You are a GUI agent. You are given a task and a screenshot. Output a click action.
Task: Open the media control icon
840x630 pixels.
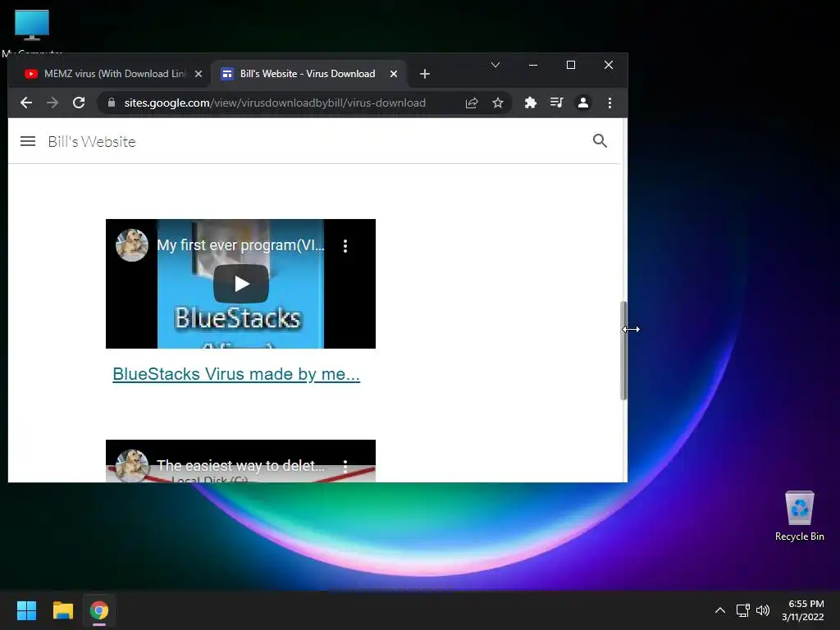pos(557,103)
